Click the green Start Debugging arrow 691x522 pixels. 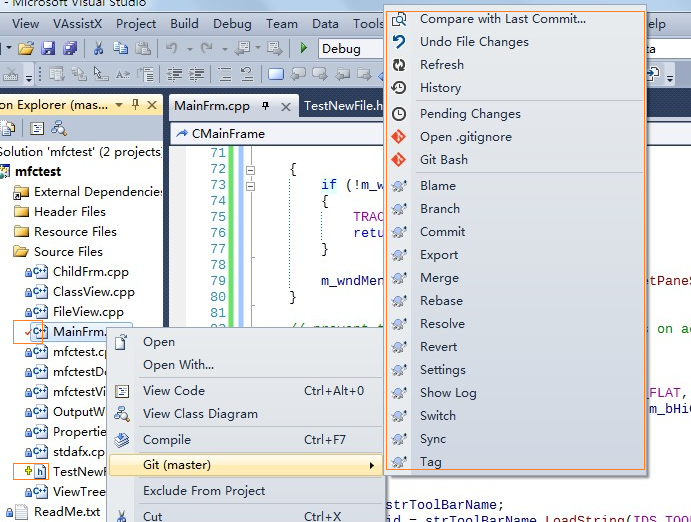(303, 48)
